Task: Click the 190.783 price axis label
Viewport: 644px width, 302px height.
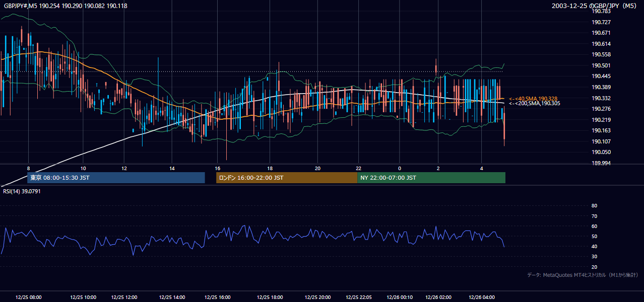Action: (601, 11)
